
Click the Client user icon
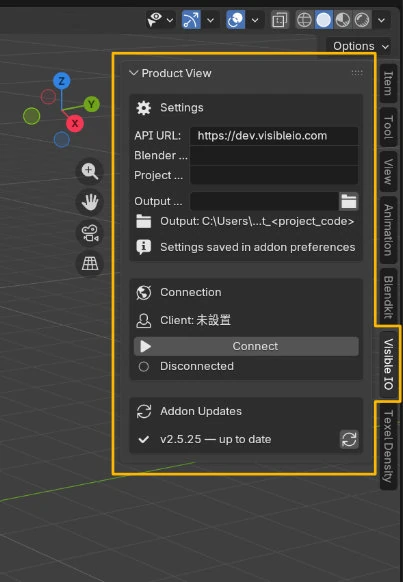144,320
